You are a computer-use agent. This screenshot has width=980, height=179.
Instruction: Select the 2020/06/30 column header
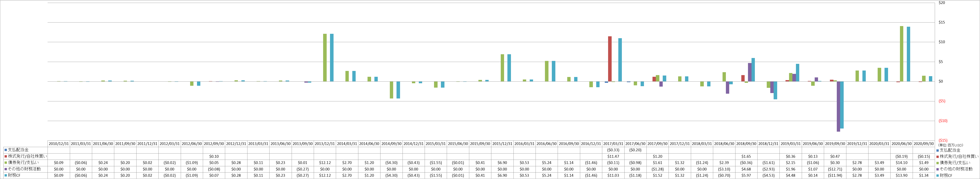(x=901, y=144)
